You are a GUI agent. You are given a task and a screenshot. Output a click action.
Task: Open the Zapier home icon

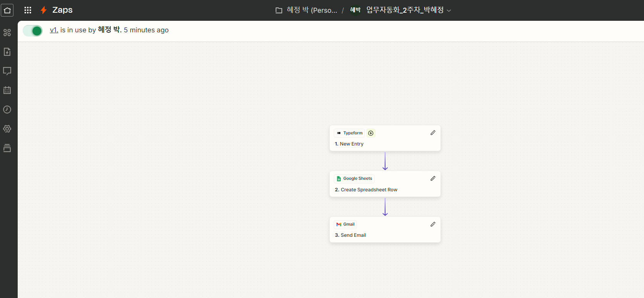[7, 10]
